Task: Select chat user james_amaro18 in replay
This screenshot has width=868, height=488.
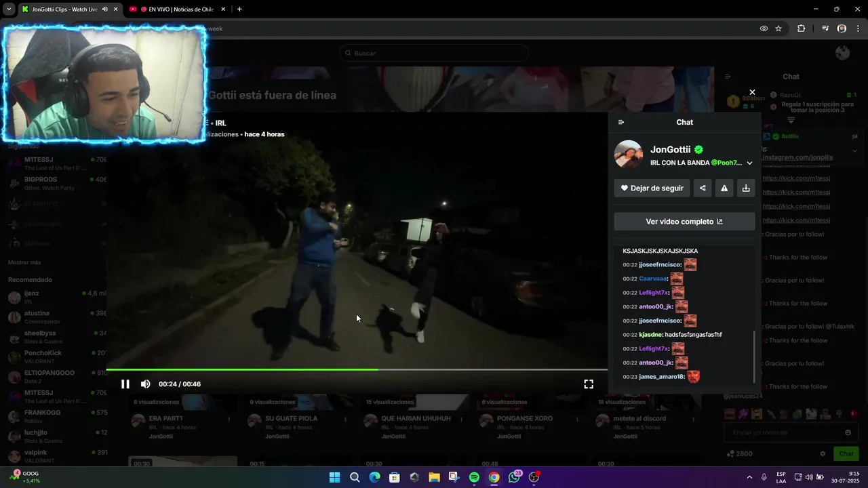Action: [x=661, y=377]
